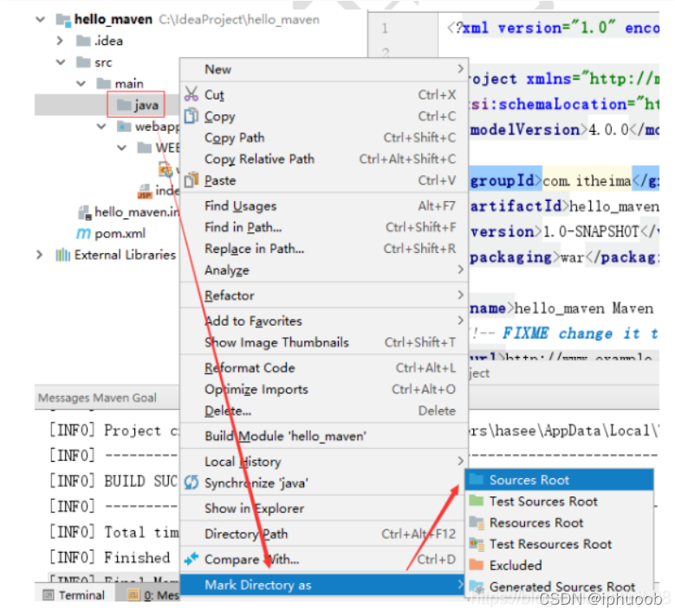Click the Cut scissors icon
Viewport: 675px width, 616px height.
click(191, 94)
